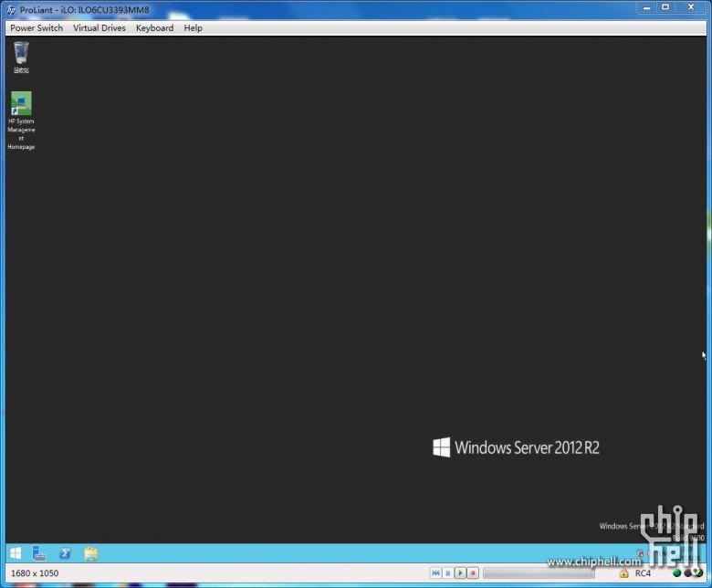The width and height of the screenshot is (712, 588).
Task: Click the green play button
Action: 460,573
